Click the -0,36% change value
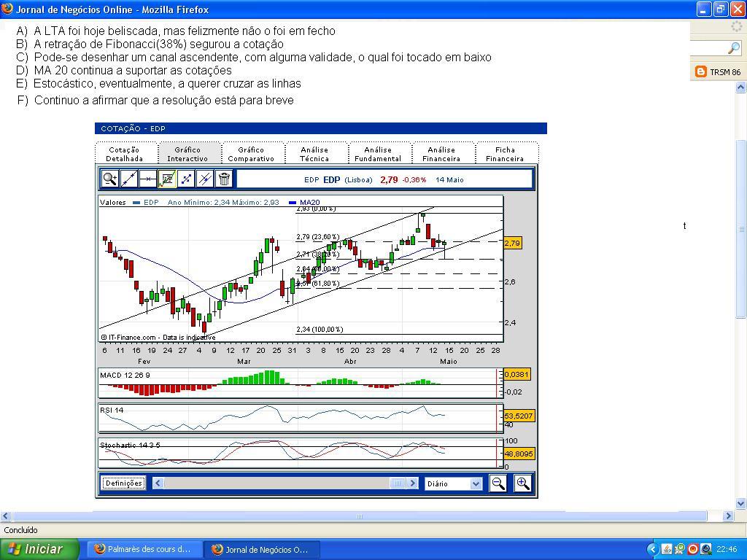This screenshot has height=560, width=747. tap(414, 179)
